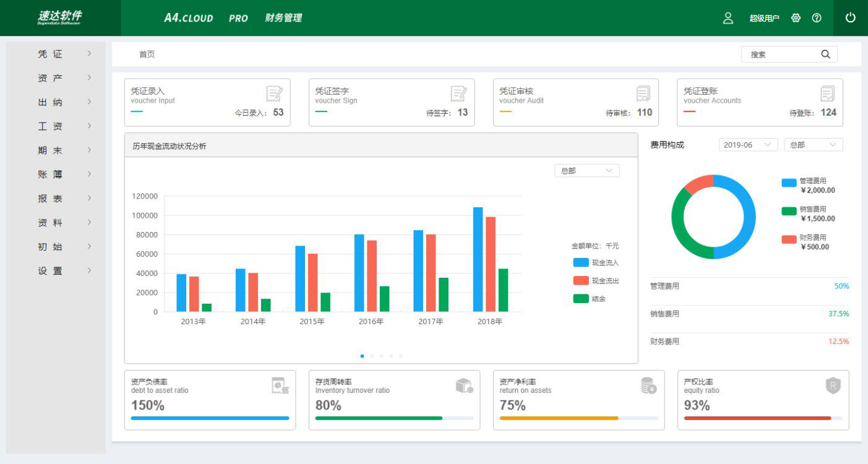Open the settings gear in the top bar
The image size is (868, 464).
click(796, 18)
